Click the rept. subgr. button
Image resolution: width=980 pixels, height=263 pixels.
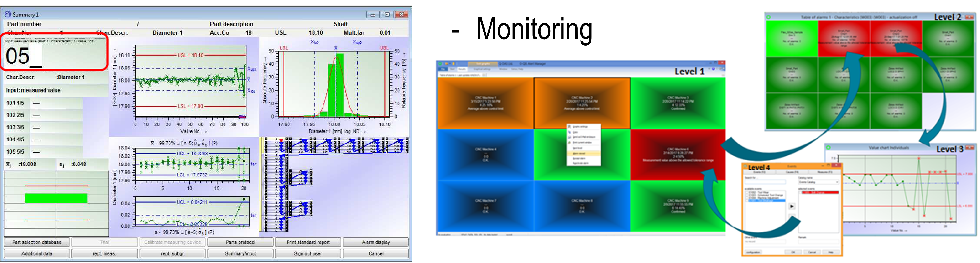click(172, 253)
